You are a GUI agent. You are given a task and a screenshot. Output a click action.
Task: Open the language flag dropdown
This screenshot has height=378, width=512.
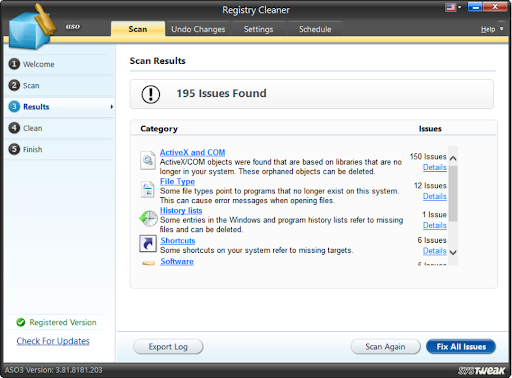453,7
